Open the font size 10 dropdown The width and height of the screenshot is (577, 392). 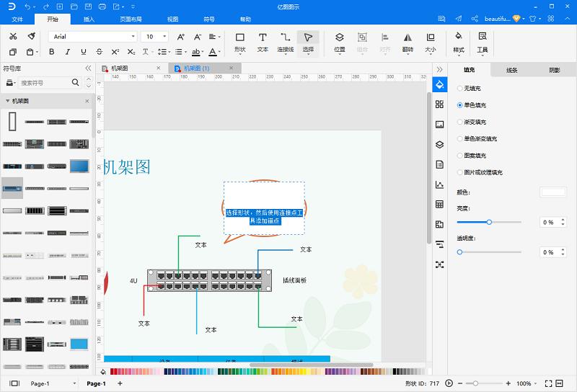coord(156,36)
